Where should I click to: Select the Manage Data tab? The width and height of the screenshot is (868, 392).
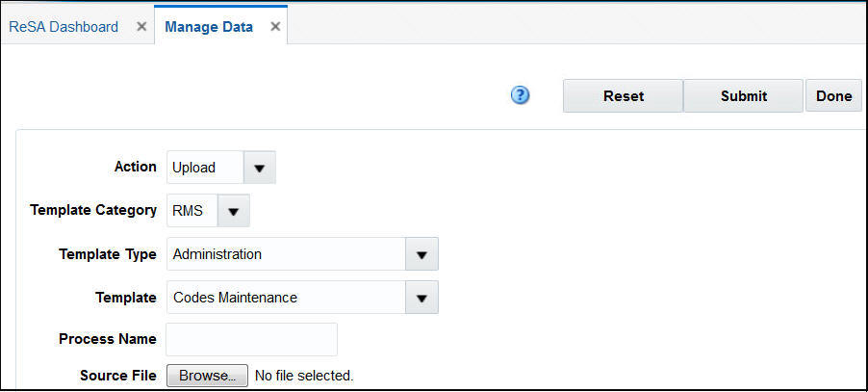209,27
